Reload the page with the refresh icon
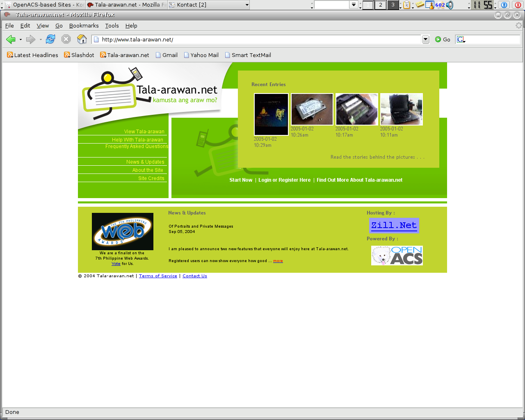 pos(50,39)
